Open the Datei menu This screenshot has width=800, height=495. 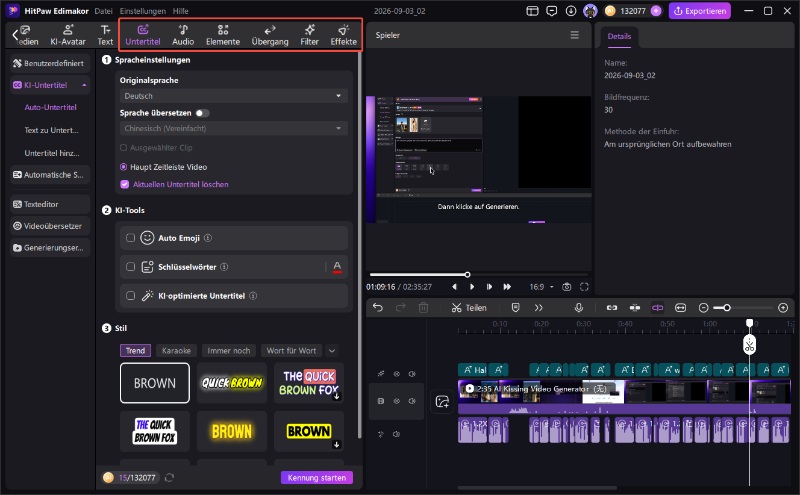pyautogui.click(x=103, y=11)
